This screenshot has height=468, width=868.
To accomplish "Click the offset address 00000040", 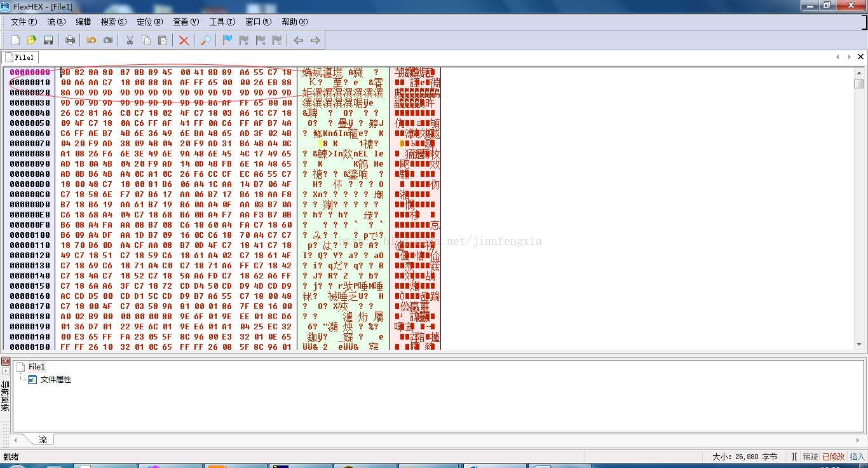I will (x=30, y=113).
